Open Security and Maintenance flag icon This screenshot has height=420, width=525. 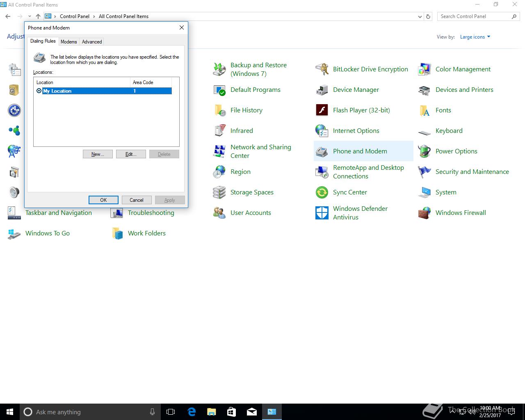point(425,172)
